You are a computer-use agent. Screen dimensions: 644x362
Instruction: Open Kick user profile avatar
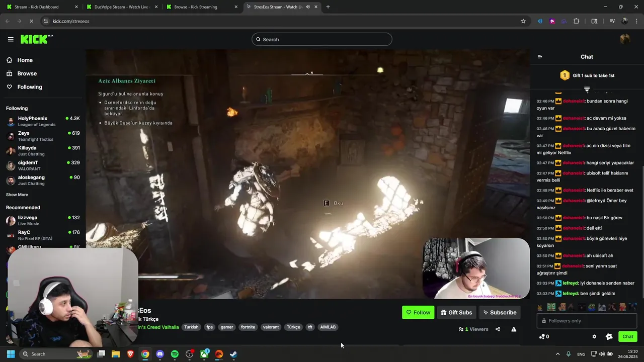click(x=625, y=39)
